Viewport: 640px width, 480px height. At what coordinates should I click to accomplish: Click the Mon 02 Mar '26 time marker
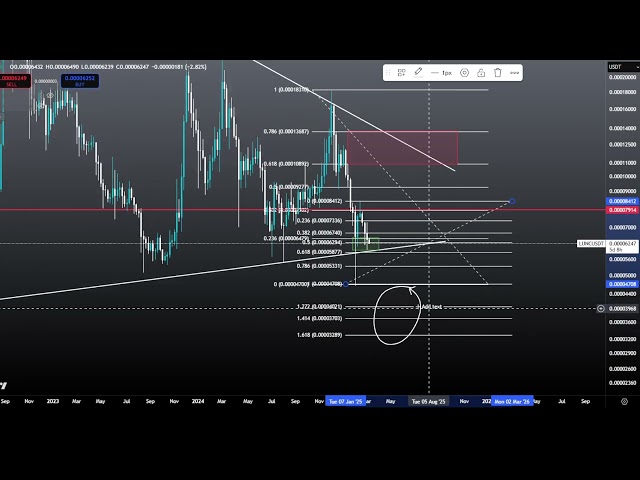511,400
